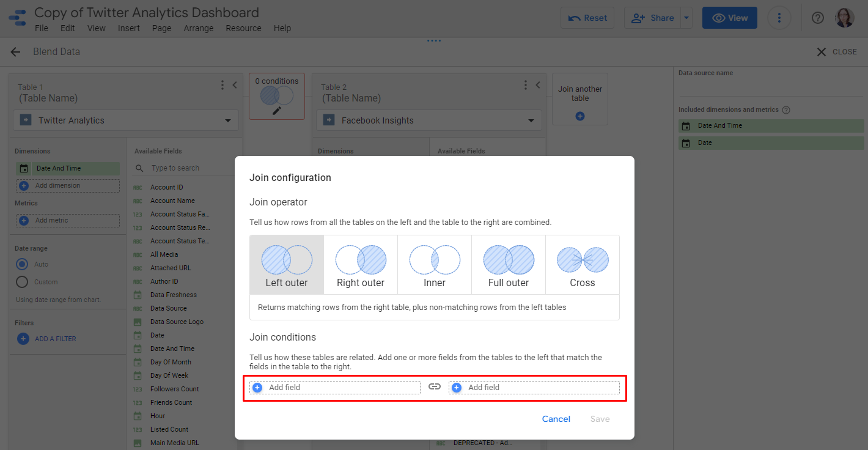Screen dimensions: 868x450
Task: Open Table 1 three-dot options menu
Action: click(223, 86)
